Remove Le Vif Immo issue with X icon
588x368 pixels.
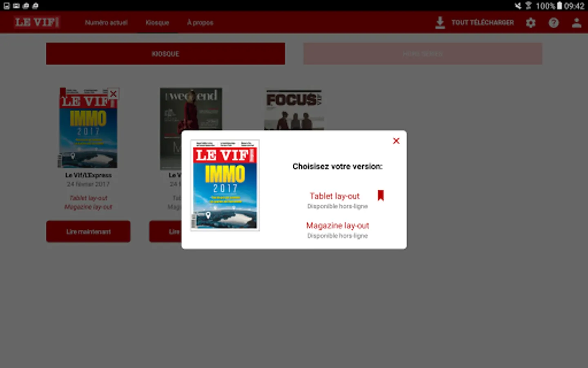114,94
